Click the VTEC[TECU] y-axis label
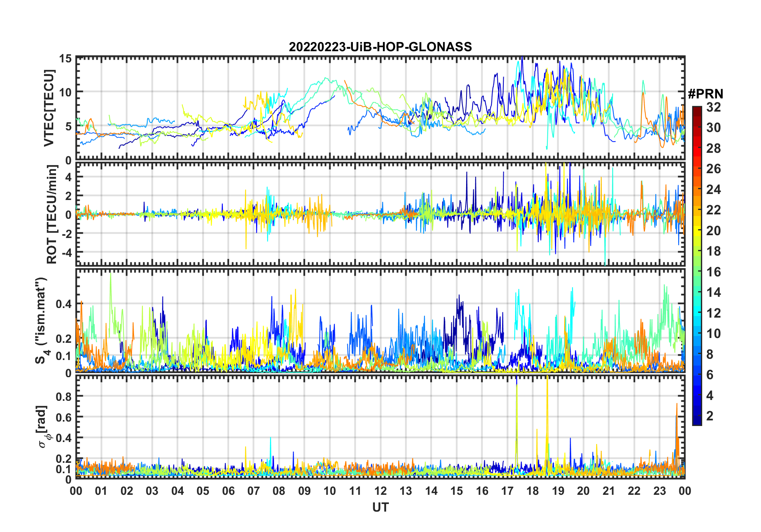 tap(49, 108)
